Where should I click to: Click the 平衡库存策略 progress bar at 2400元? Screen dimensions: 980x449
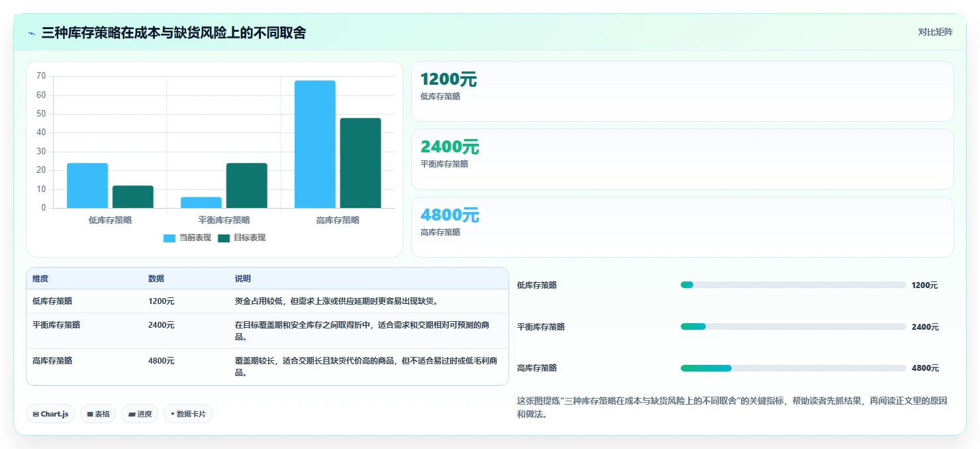pos(793,326)
